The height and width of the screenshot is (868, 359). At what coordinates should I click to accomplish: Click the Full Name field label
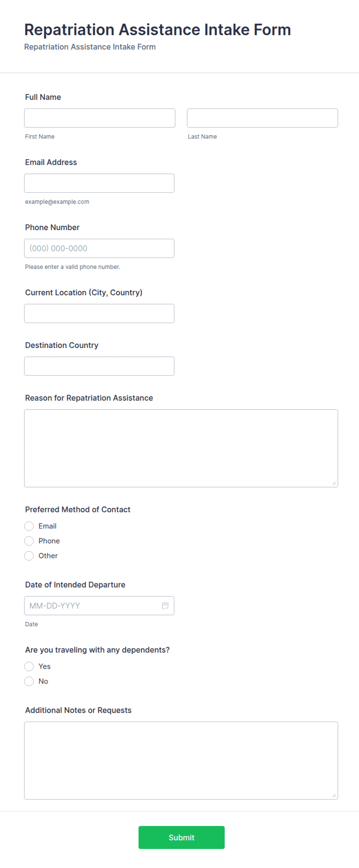(x=43, y=97)
